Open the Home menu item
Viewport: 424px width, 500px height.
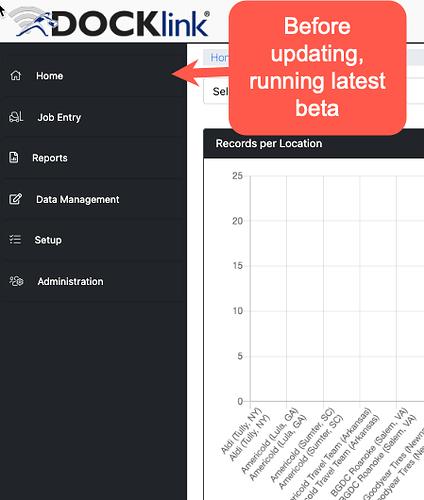pos(93,76)
